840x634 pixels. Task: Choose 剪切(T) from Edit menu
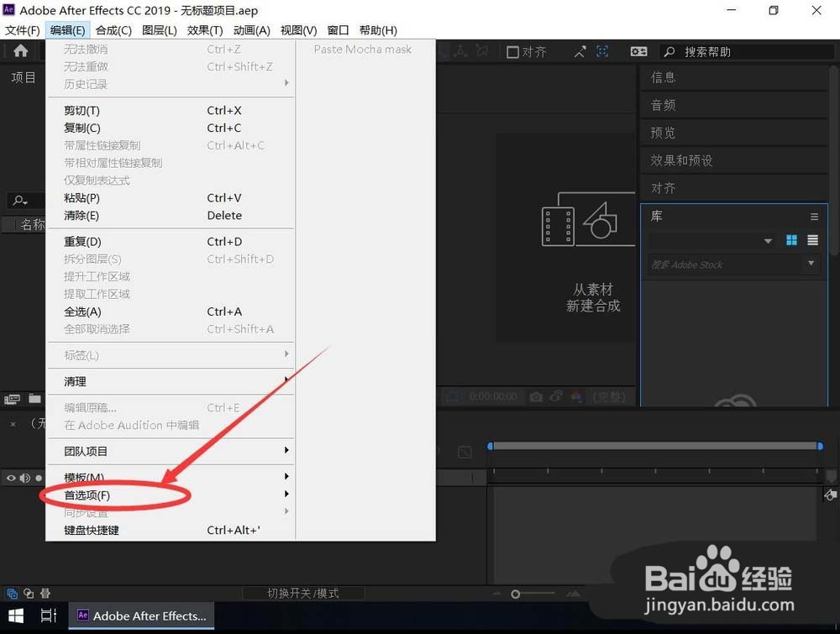coord(171,110)
